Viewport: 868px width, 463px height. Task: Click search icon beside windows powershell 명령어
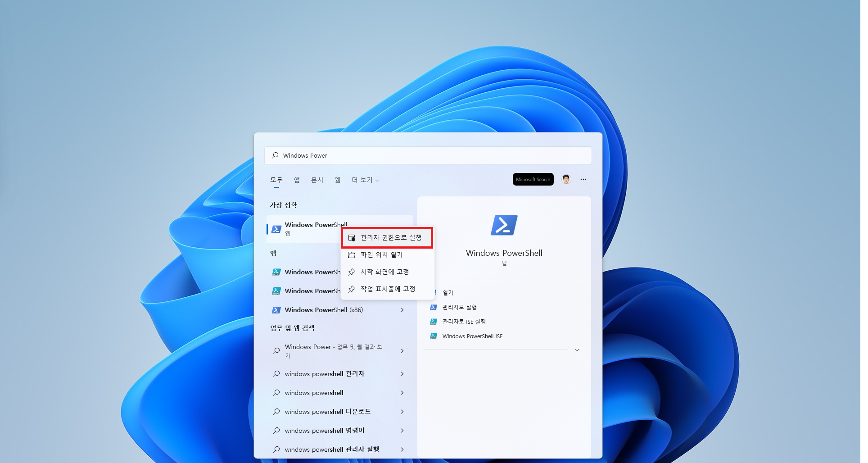pos(276,431)
